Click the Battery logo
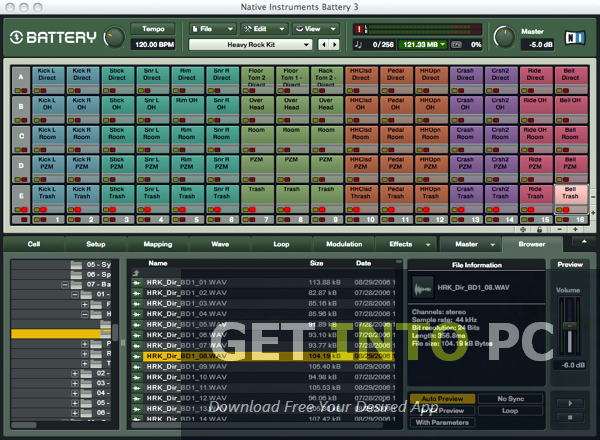 (x=53, y=37)
